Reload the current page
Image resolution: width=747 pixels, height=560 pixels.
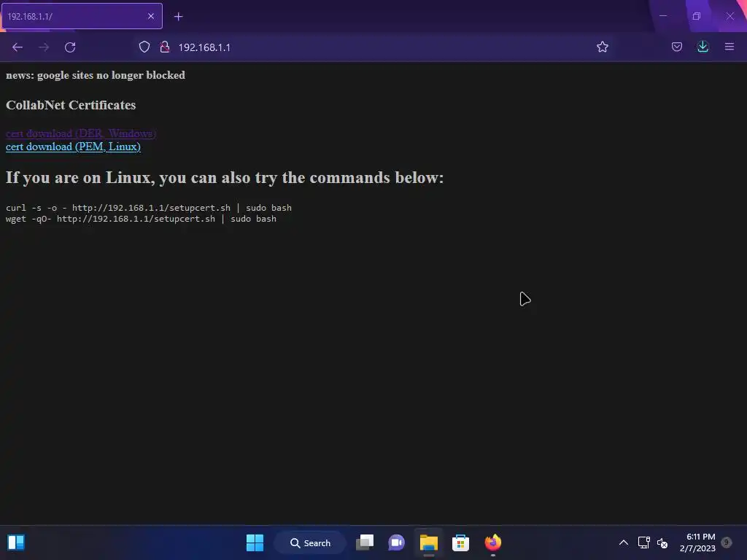pos(70,47)
